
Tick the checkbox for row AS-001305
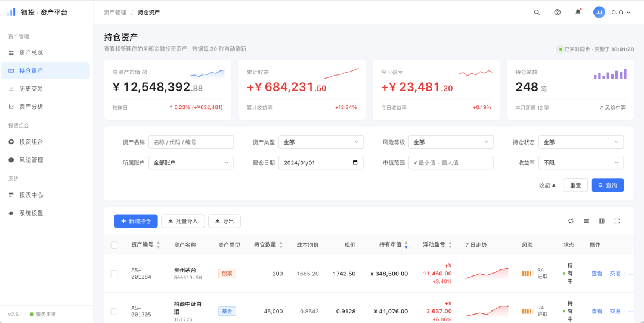(x=114, y=312)
